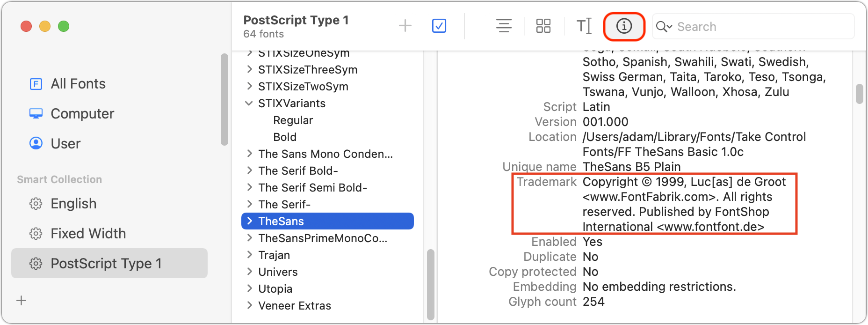Switch to the sample preview view
Viewport: 868px width, 325px height.
[504, 26]
